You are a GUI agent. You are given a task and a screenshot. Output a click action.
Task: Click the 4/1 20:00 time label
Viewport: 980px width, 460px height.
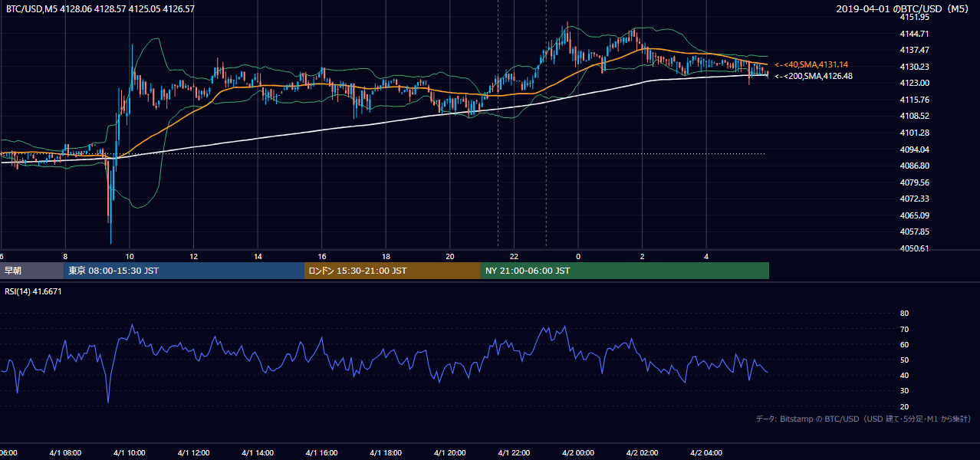coord(450,453)
